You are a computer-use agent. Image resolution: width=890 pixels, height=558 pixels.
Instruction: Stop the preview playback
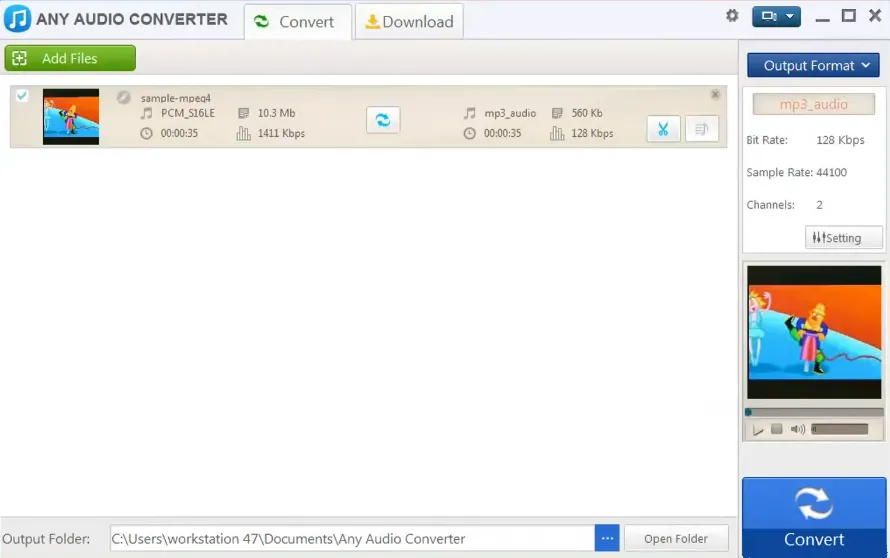pos(776,429)
